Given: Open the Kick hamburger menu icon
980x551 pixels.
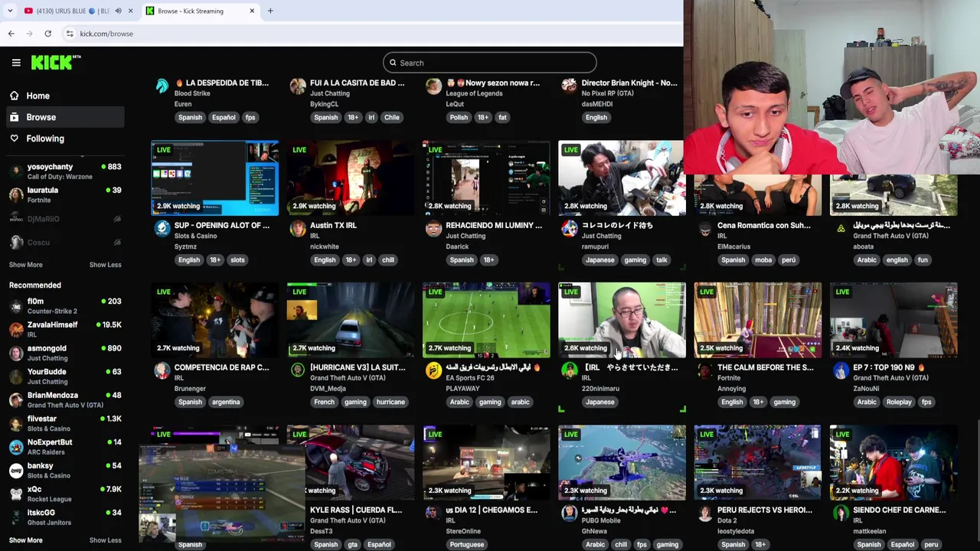Looking at the screenshot, I should tap(16, 63).
